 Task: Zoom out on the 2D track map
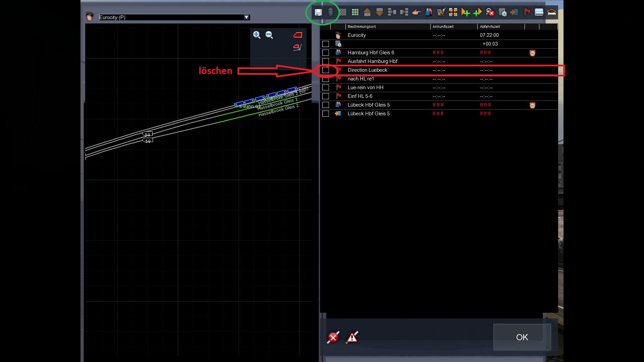269,35
